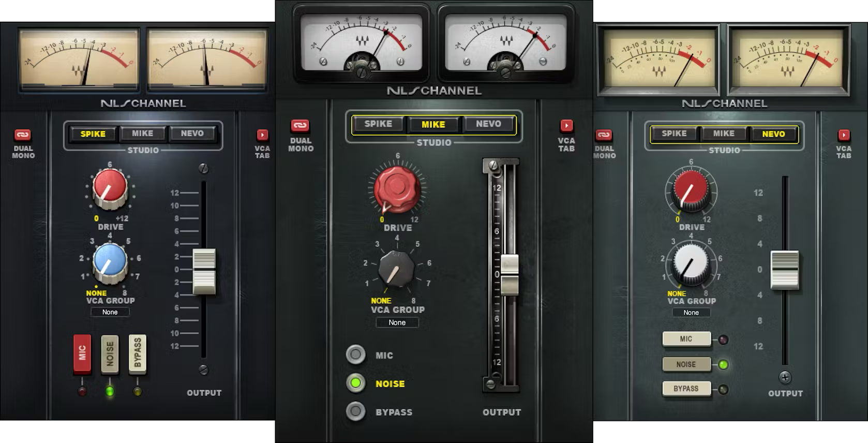Image resolution: width=868 pixels, height=443 pixels.
Task: Click the right VU meter on Nevo panel
Action: [x=788, y=58]
